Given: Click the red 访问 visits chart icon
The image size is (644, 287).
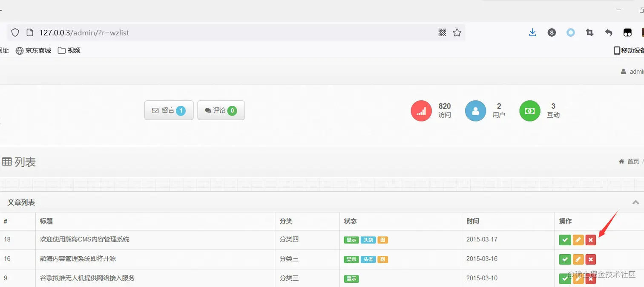Looking at the screenshot, I should [421, 111].
